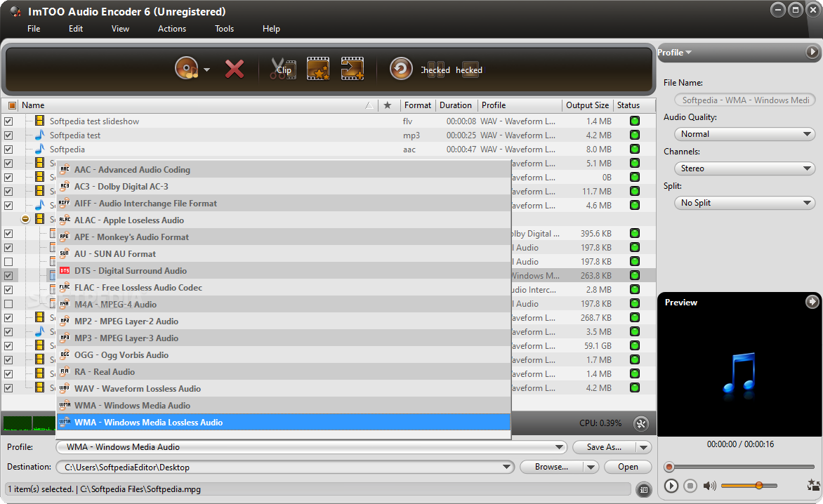Uncheck the Softpedia test mp3 checkbox
The width and height of the screenshot is (823, 504).
click(8, 135)
